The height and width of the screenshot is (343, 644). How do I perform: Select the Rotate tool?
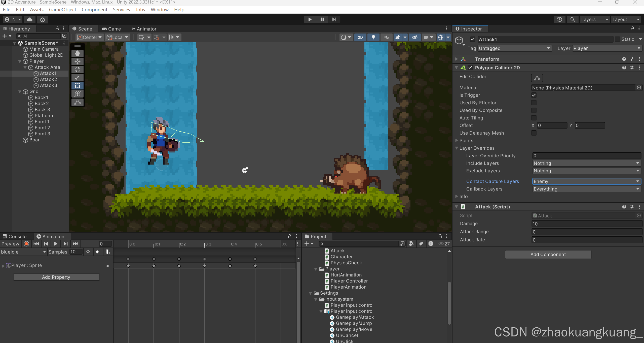coord(78,69)
